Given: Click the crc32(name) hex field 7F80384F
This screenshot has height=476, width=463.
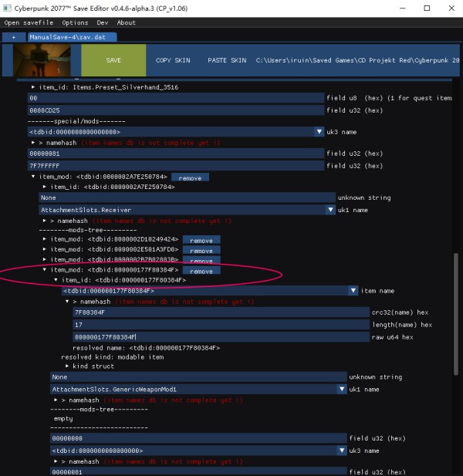Looking at the screenshot, I should pyautogui.click(x=221, y=312).
